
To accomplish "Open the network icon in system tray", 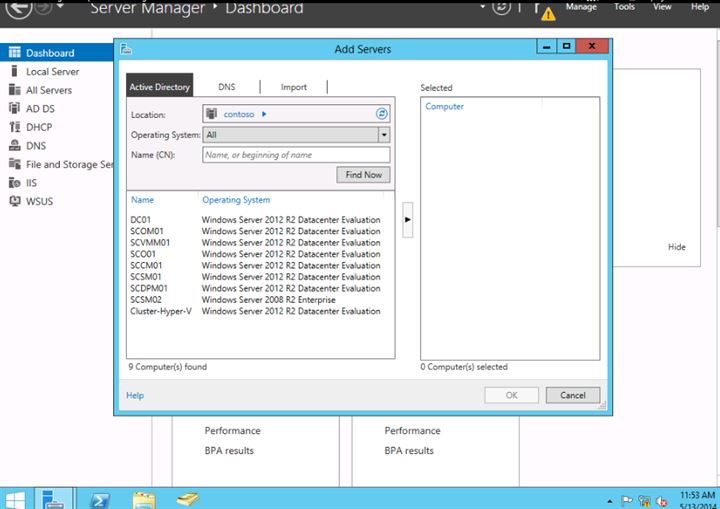I will [x=644, y=501].
